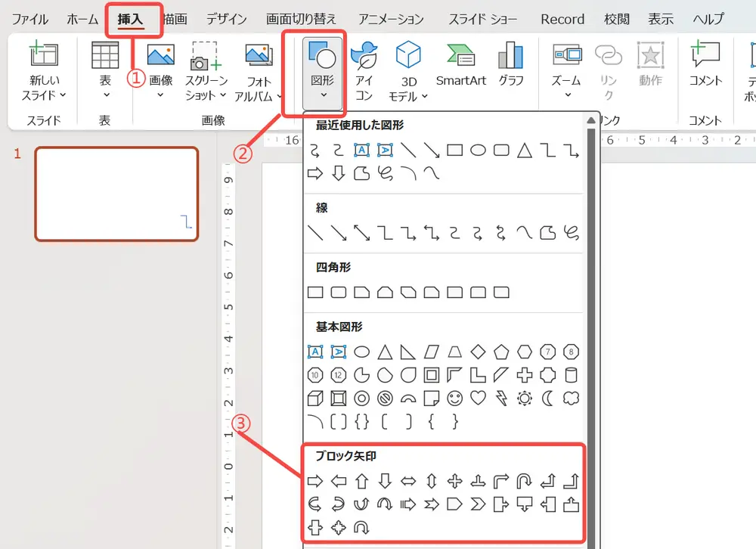Viewport: 756px width, 549px height.
Task: Select the scribble tool in 線 section
Action: click(572, 233)
